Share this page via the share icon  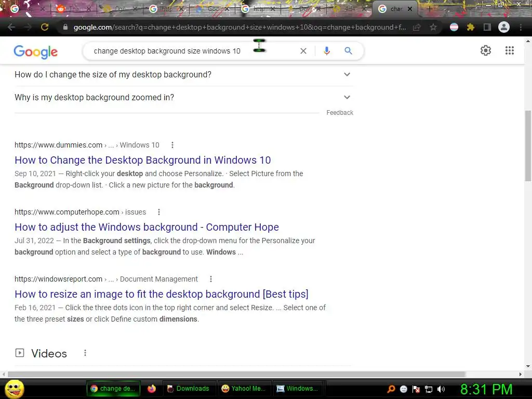417,27
